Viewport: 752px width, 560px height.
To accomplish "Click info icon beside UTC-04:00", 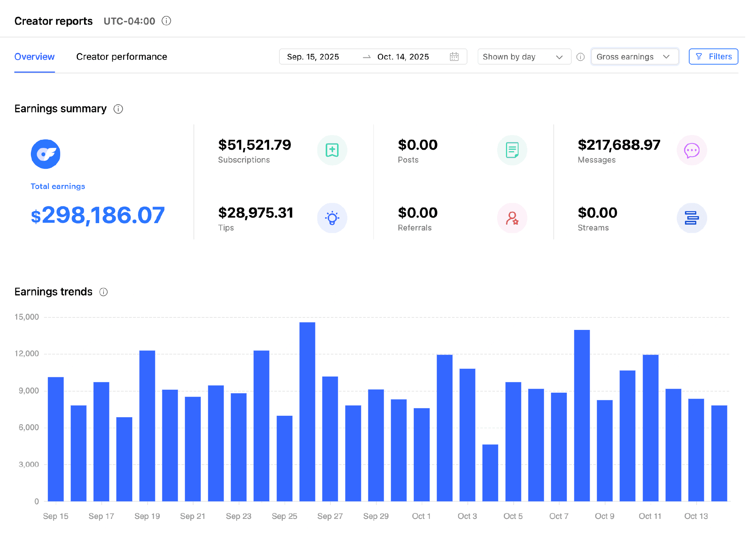I will [x=166, y=21].
